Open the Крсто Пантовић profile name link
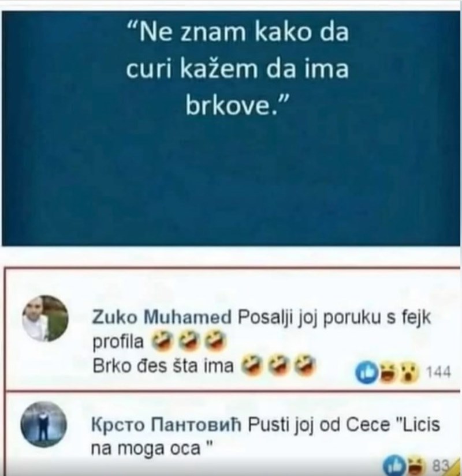Viewport: 462px width, 476px height. point(166,425)
